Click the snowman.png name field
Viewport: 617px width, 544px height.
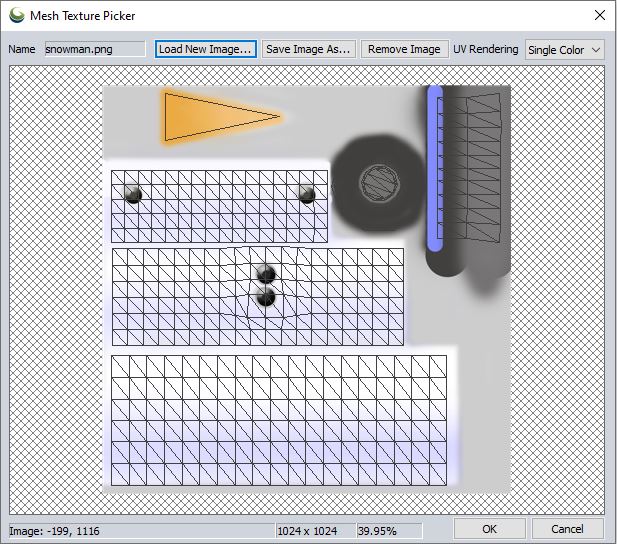pos(95,49)
